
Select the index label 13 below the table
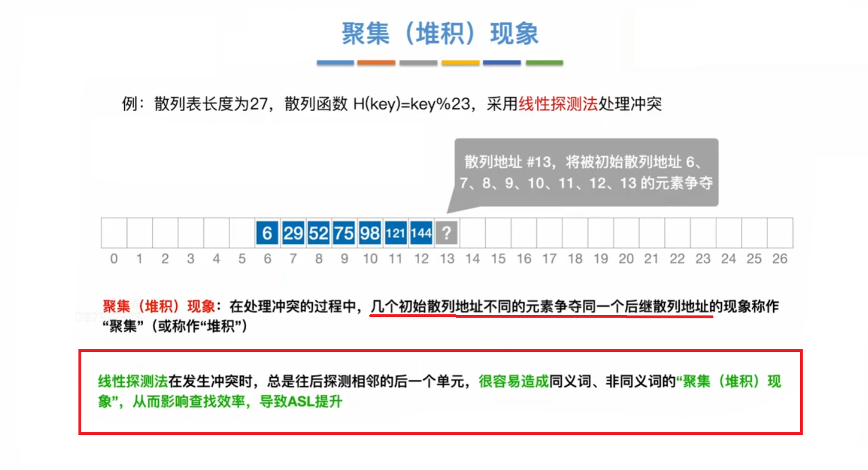447,259
